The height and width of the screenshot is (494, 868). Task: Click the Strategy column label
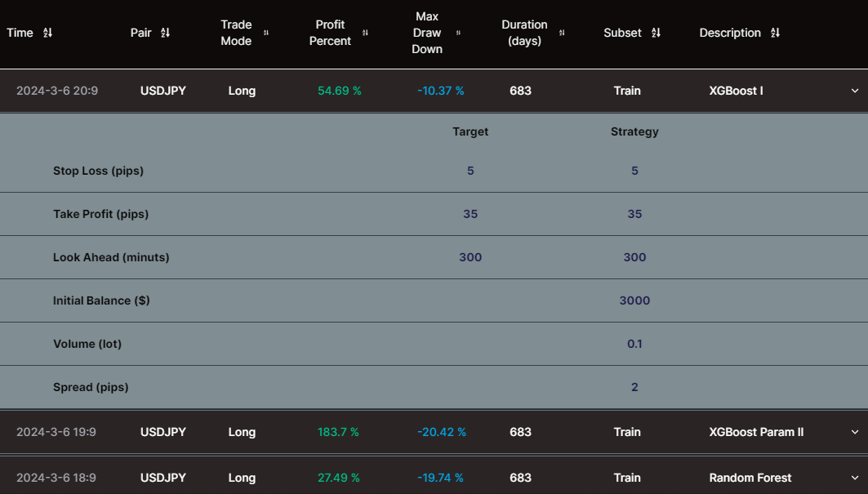pyautogui.click(x=634, y=131)
